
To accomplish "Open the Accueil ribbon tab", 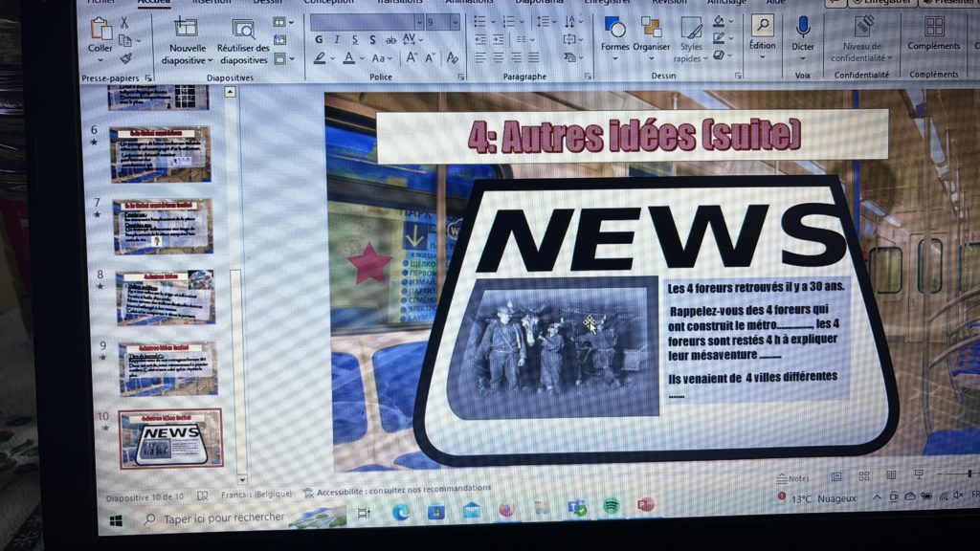I will [x=153, y=3].
